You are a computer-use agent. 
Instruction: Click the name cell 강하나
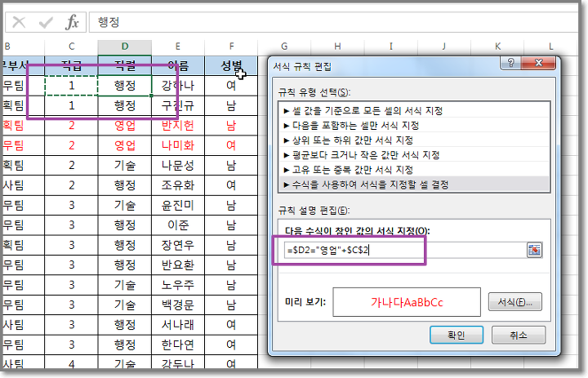[x=178, y=86]
